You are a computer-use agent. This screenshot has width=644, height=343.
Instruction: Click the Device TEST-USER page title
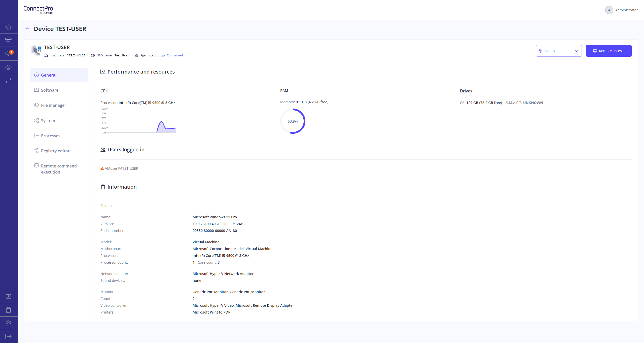click(60, 29)
